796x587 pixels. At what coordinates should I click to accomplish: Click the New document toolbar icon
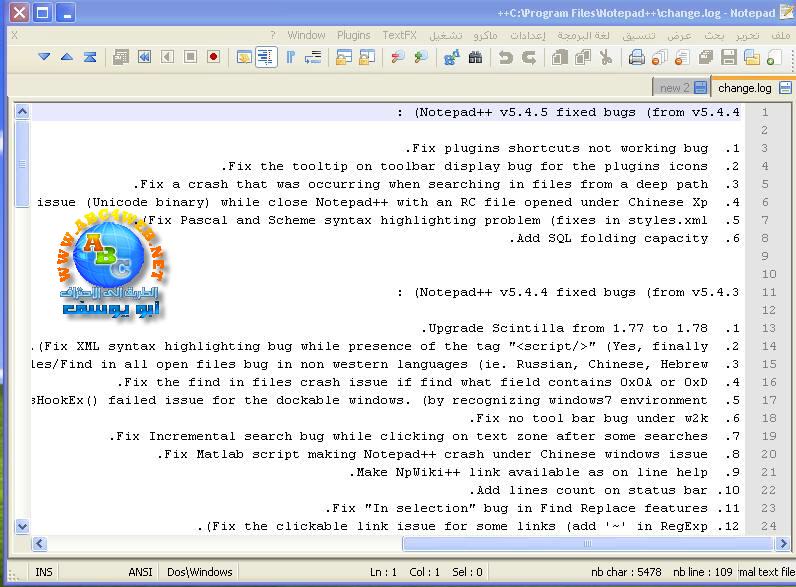[774, 57]
